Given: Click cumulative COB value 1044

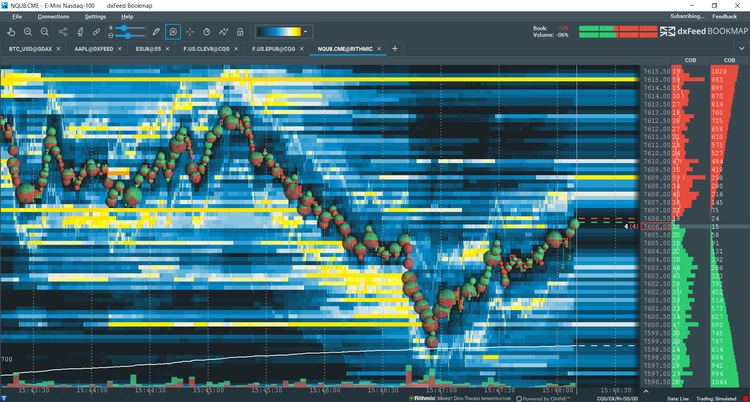Looking at the screenshot, I should click(x=719, y=382).
